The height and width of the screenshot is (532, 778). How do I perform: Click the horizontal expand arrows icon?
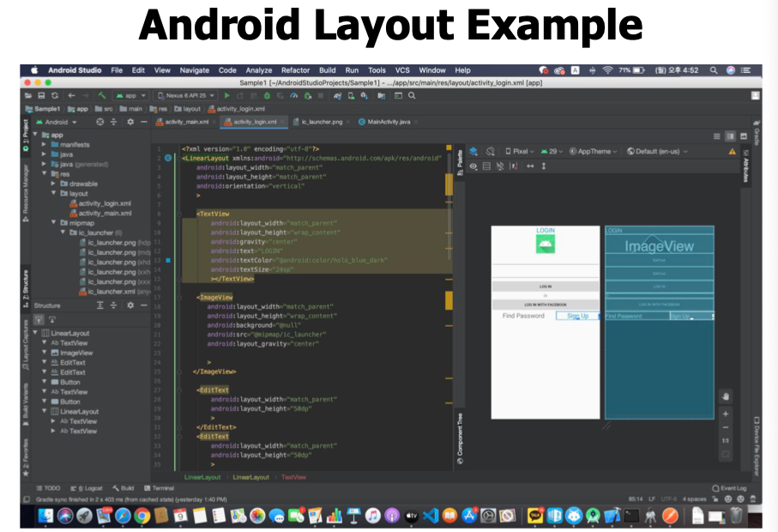point(530,166)
